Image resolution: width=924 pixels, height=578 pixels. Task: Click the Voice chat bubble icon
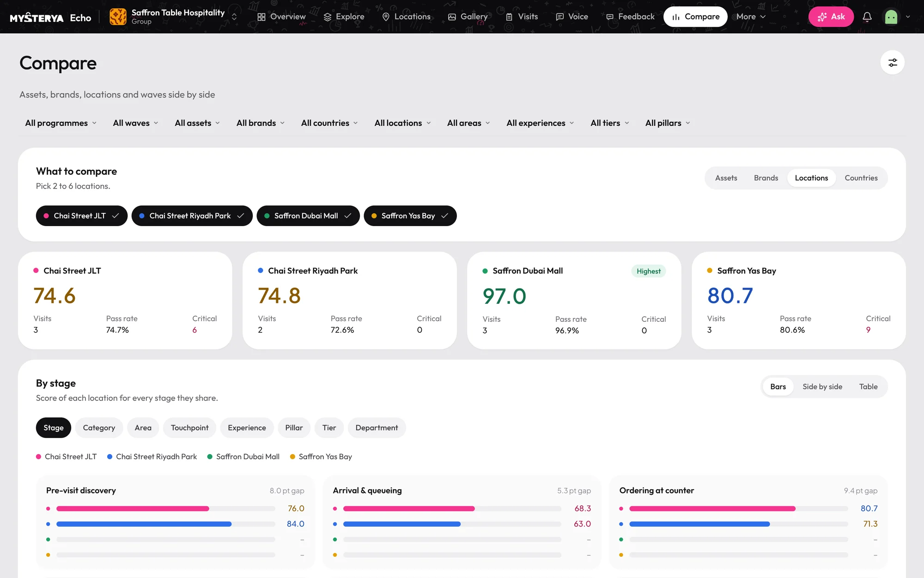559,17
